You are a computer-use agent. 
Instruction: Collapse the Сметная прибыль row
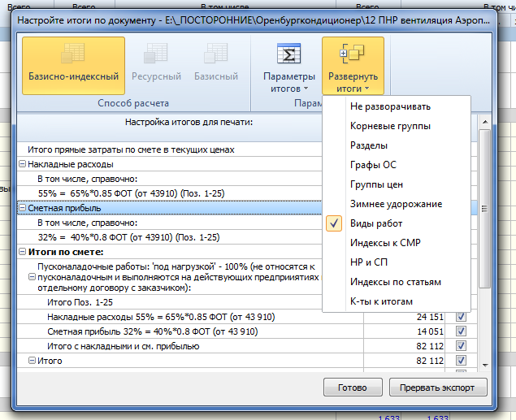point(22,208)
